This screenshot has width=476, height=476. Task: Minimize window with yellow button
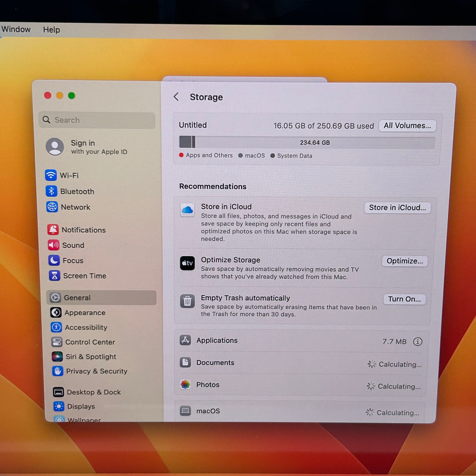click(59, 96)
